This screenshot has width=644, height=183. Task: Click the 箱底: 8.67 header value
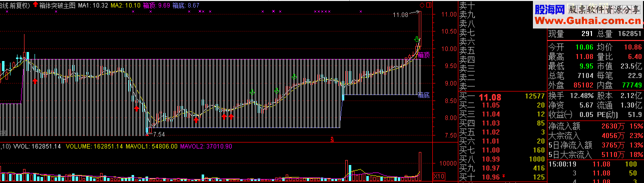tap(186, 5)
